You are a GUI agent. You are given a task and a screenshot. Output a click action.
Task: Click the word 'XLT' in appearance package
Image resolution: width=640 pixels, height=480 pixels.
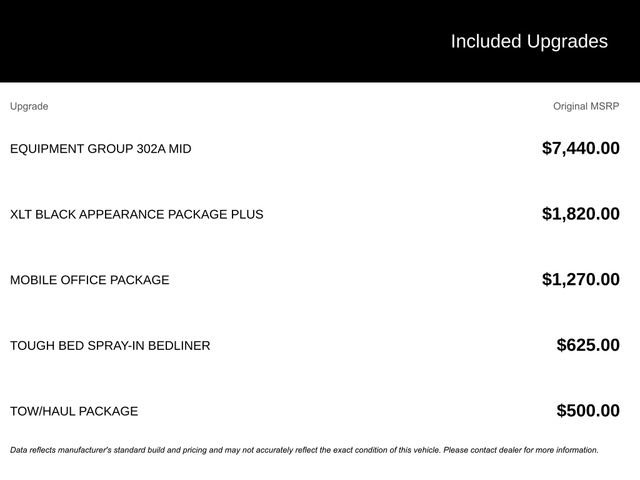[21, 214]
